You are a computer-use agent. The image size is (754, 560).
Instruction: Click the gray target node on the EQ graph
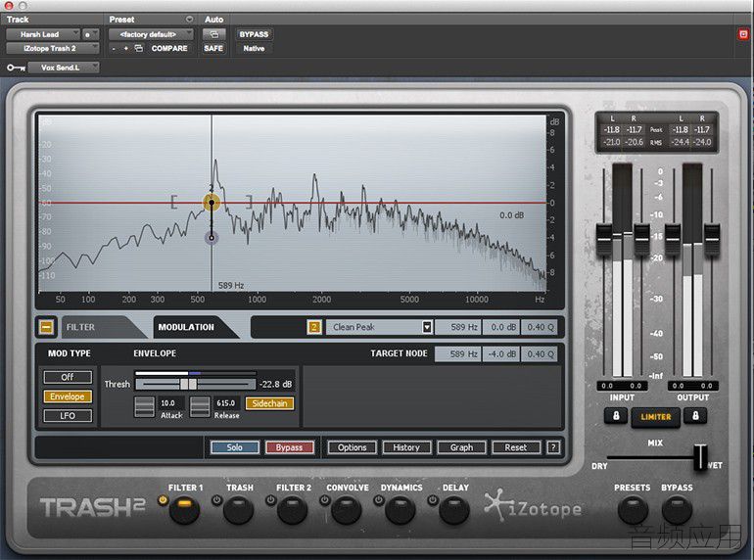(x=212, y=238)
